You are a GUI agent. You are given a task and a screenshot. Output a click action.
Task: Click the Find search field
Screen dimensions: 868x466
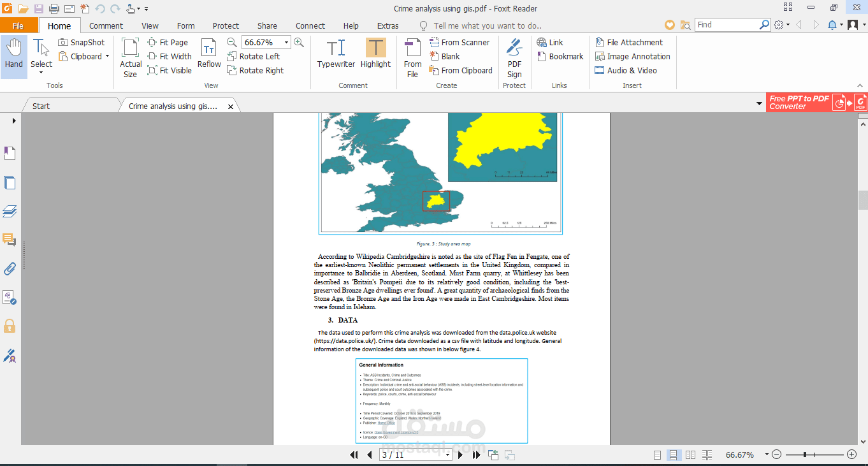click(x=727, y=25)
